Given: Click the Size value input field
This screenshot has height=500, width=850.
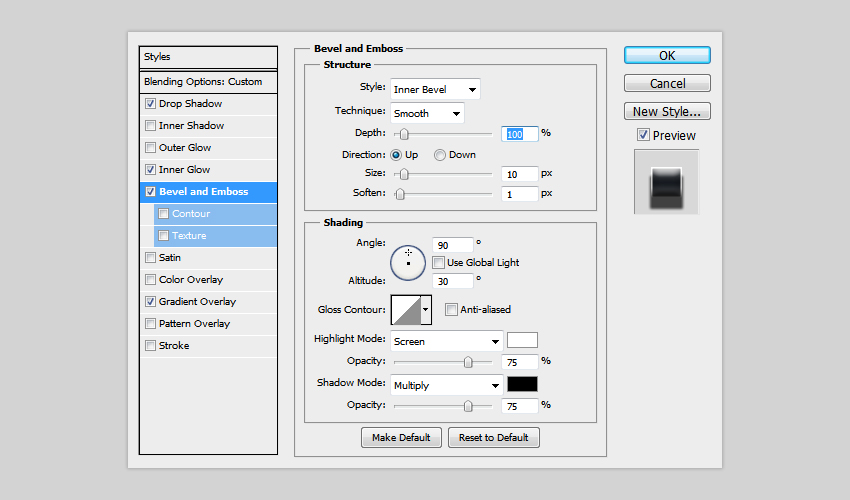Looking at the screenshot, I should [x=520, y=174].
